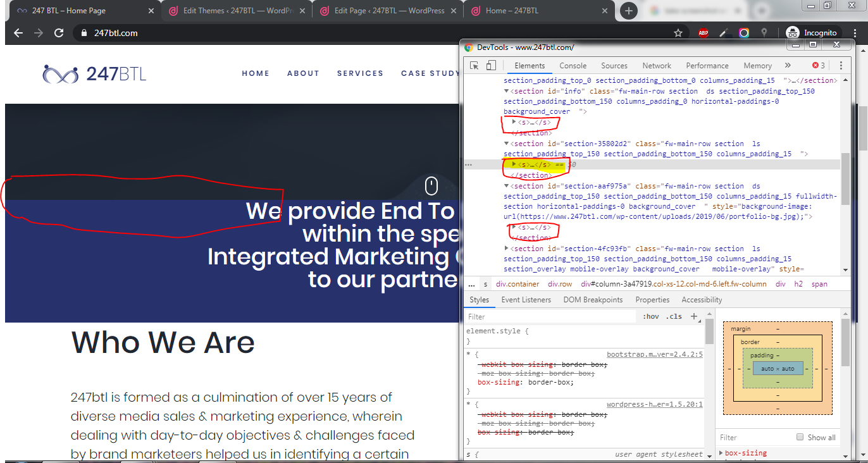This screenshot has height=463, width=868.
Task: Check the Show all checkbox in Computed pane
Action: pos(800,437)
